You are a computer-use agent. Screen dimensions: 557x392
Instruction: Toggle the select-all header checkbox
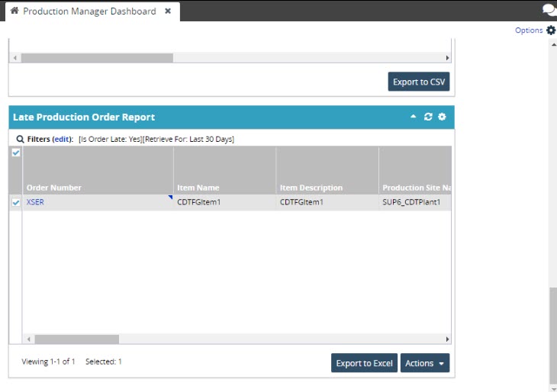pos(16,153)
